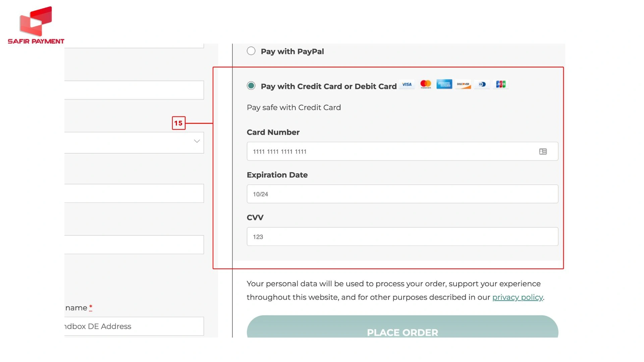Click the Safir Payment logo
Screen dimensions: 644x362
(36, 25)
